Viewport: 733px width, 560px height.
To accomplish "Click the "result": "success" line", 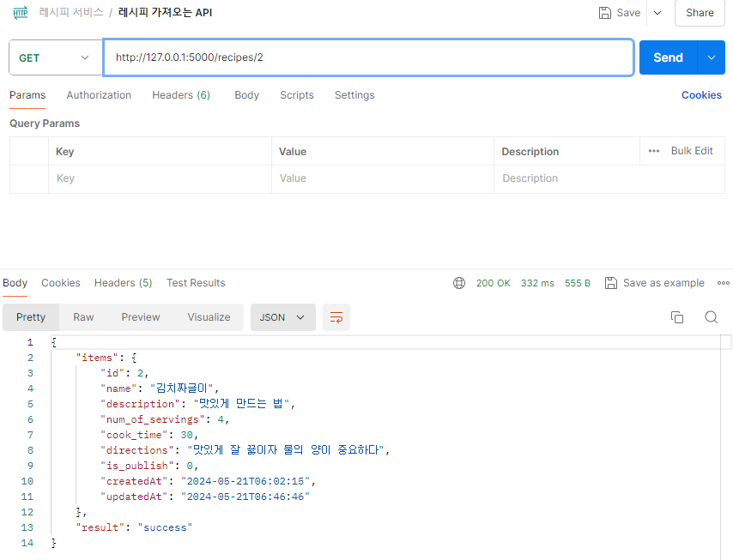I will 134,527.
